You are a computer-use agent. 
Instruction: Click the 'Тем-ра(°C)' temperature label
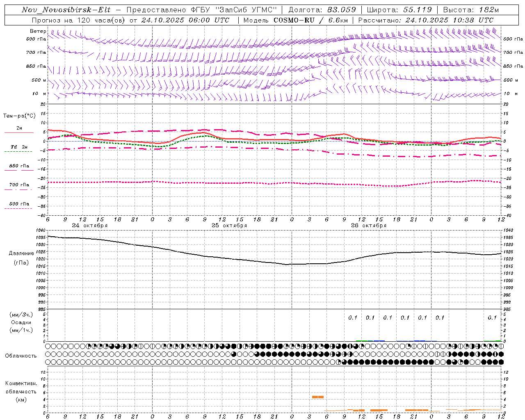(19, 116)
